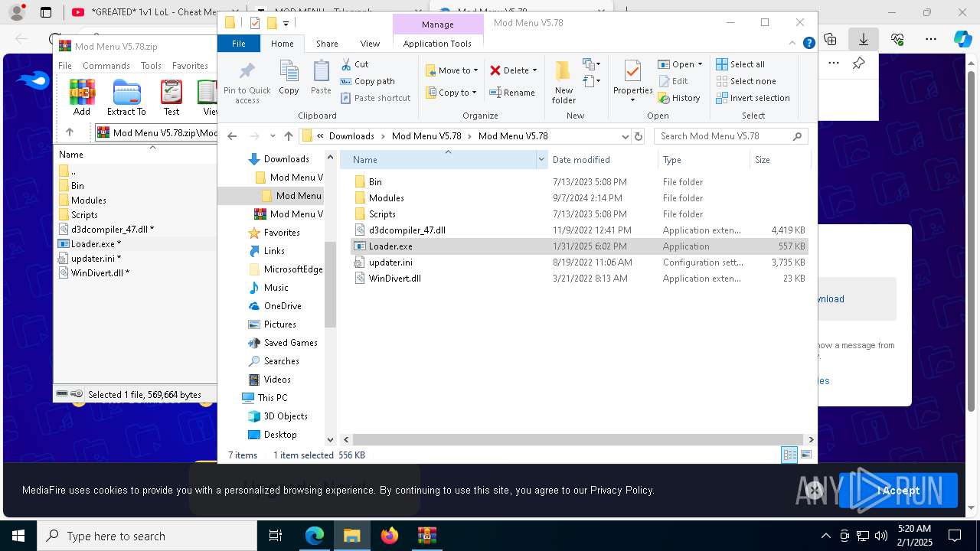Viewport: 980px width, 551px height.
Task: Click Copy path in ribbon
Action: coord(367,81)
